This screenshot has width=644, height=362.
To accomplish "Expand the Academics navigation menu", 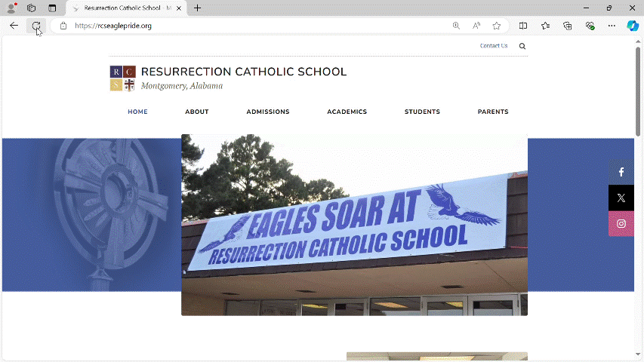I will (347, 112).
